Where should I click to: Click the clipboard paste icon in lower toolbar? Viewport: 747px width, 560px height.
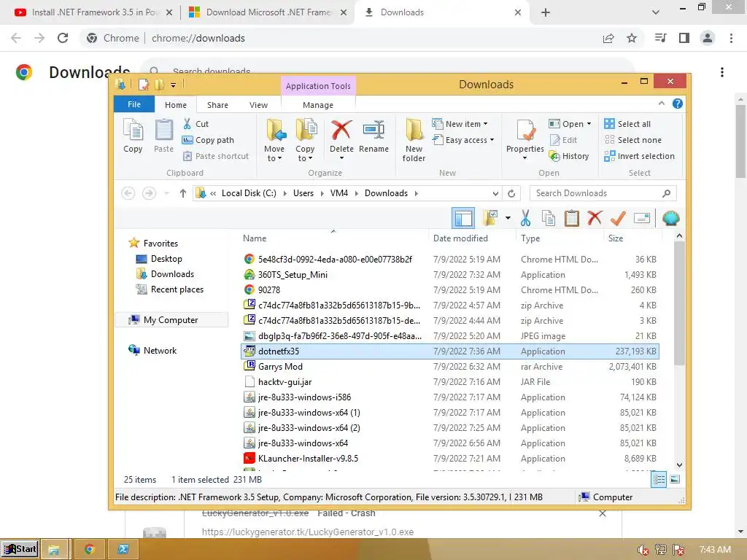(x=571, y=219)
